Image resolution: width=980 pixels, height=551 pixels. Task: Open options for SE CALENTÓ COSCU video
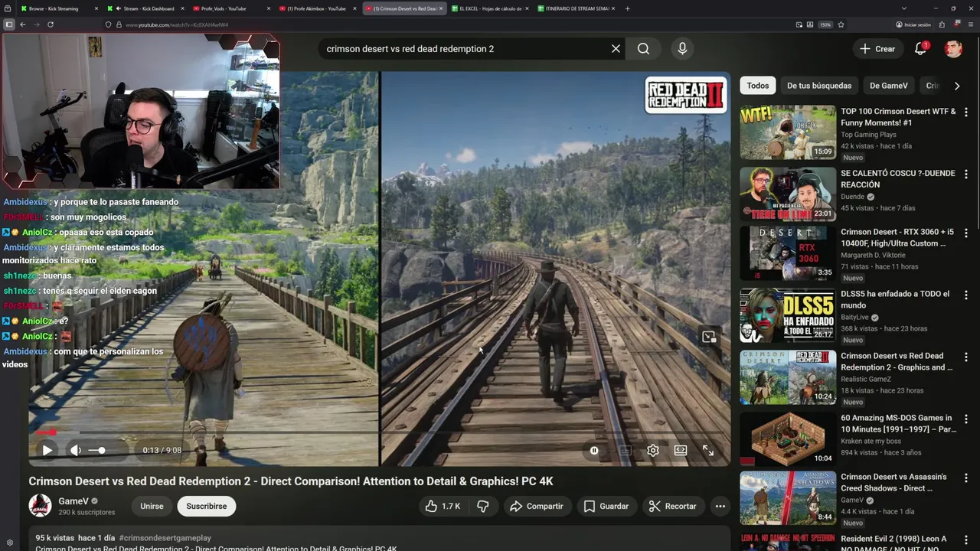[966, 174]
